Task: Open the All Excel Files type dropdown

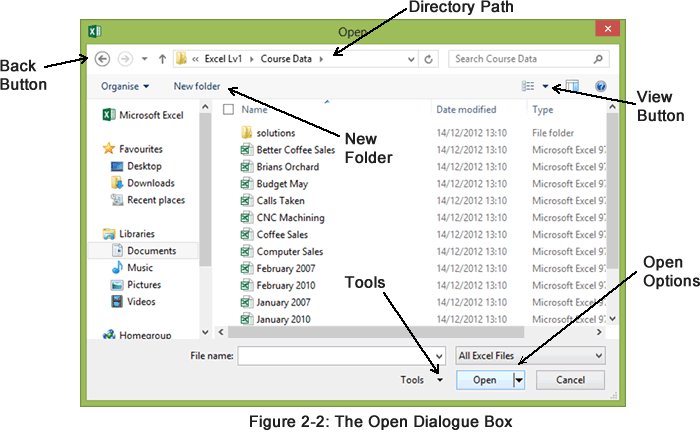Action: 530,355
